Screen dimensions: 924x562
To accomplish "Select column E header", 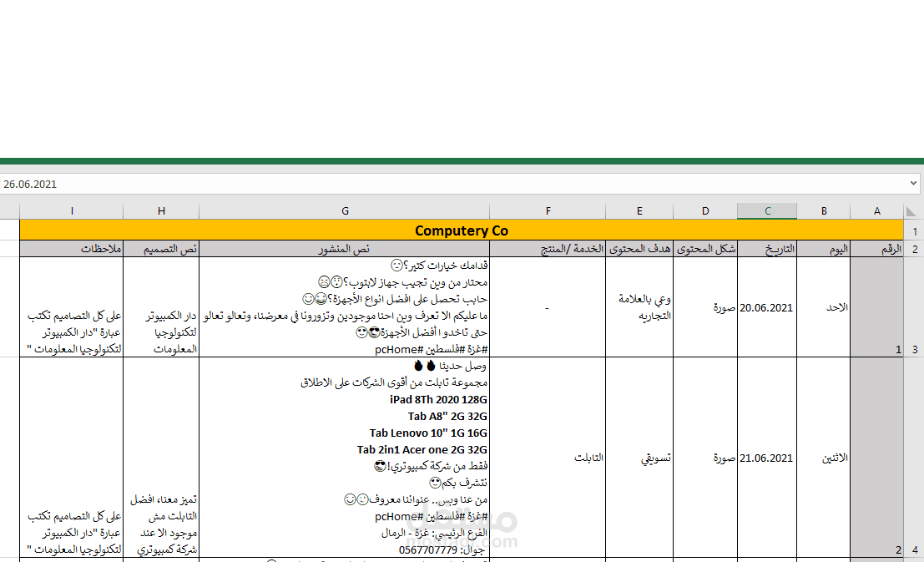I will tap(639, 211).
